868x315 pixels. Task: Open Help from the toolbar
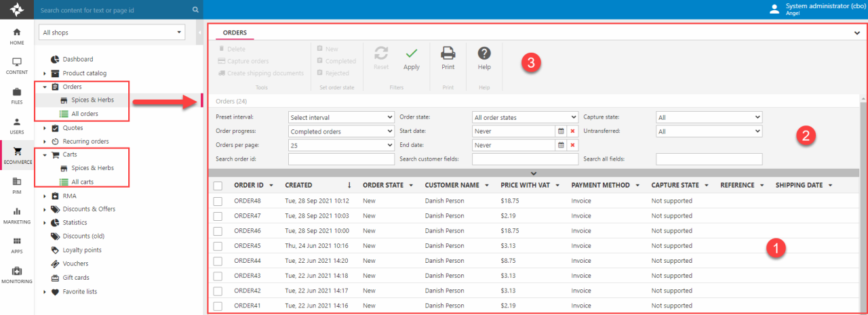[484, 55]
